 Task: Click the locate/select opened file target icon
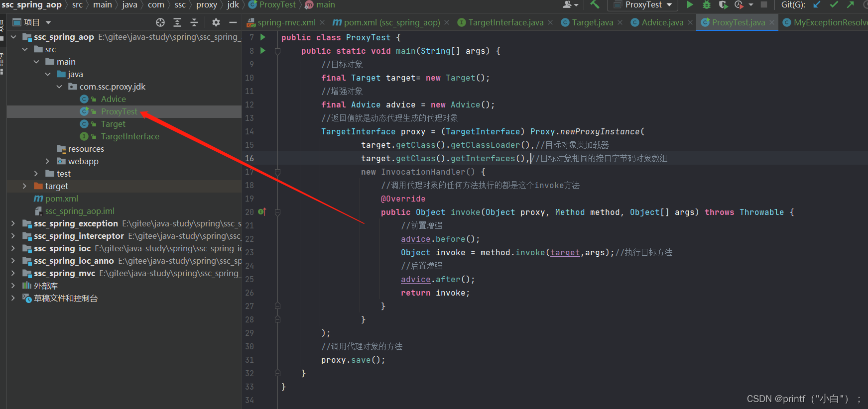[160, 22]
